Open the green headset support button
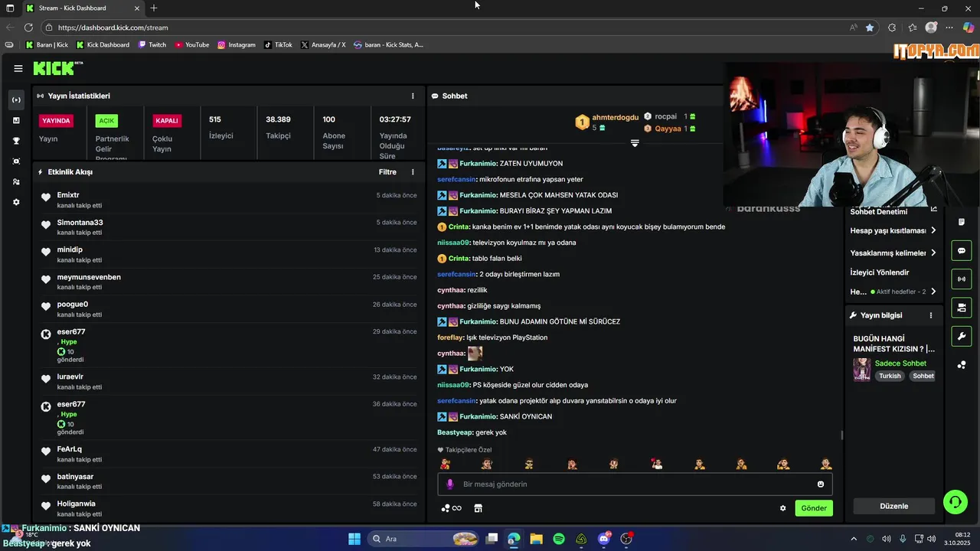The image size is (980, 551). click(x=955, y=502)
